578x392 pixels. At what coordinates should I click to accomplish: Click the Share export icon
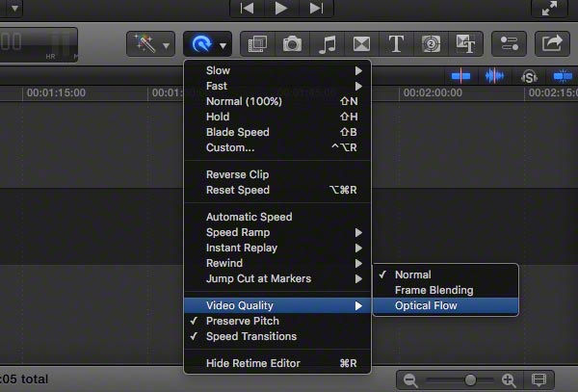click(x=552, y=44)
